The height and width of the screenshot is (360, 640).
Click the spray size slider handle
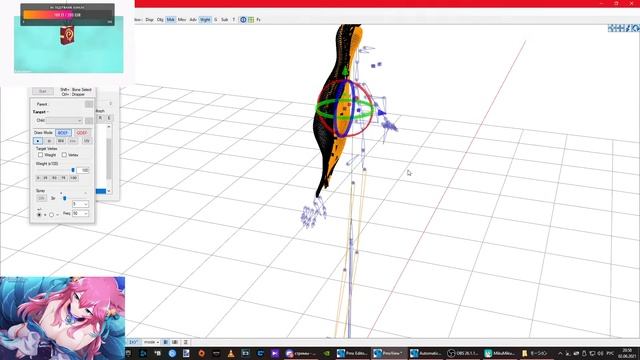[x=64, y=198]
